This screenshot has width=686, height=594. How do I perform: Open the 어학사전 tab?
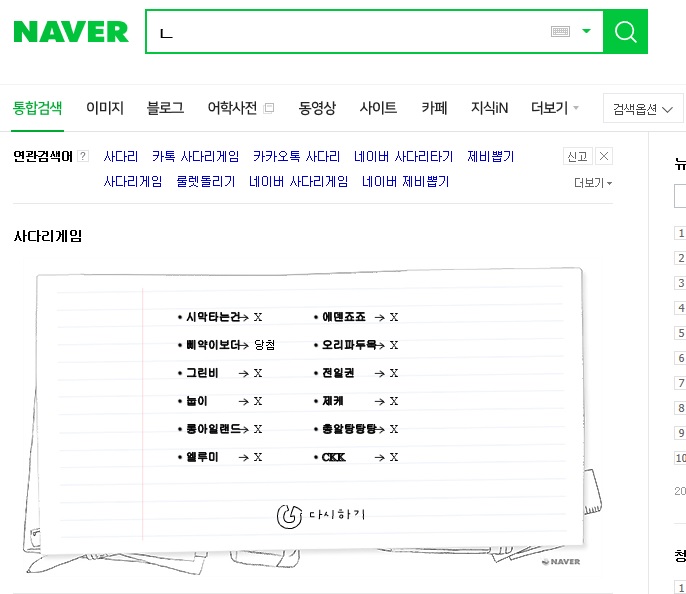pos(232,108)
